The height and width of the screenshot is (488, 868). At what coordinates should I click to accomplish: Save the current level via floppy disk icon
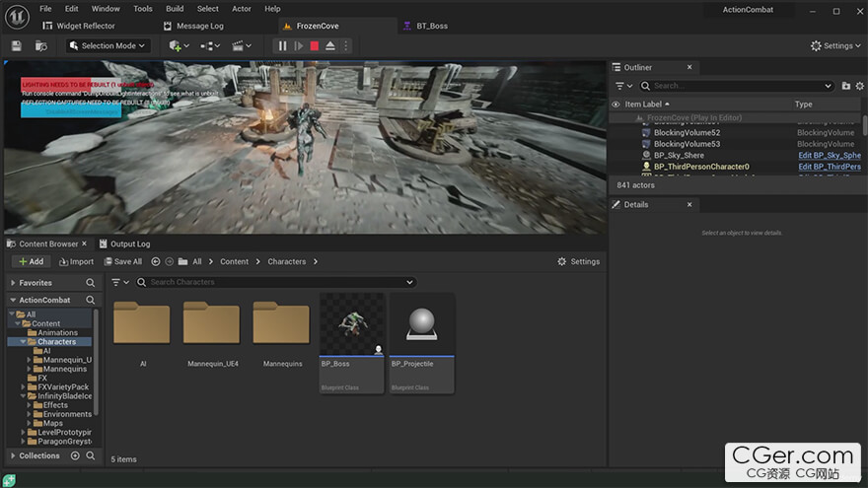coord(17,45)
